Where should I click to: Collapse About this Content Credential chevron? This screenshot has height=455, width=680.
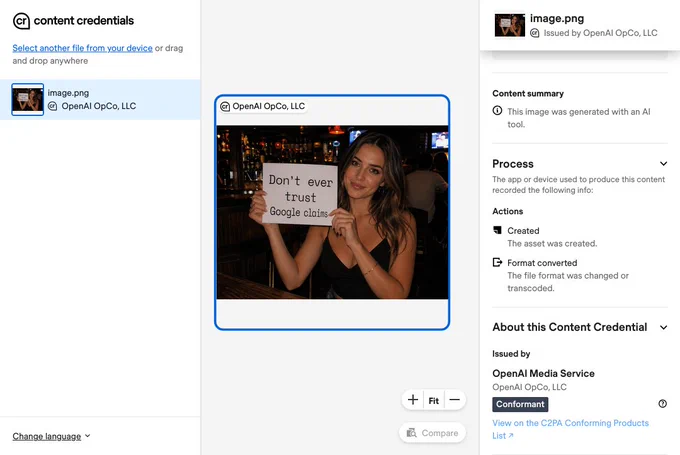tap(663, 327)
